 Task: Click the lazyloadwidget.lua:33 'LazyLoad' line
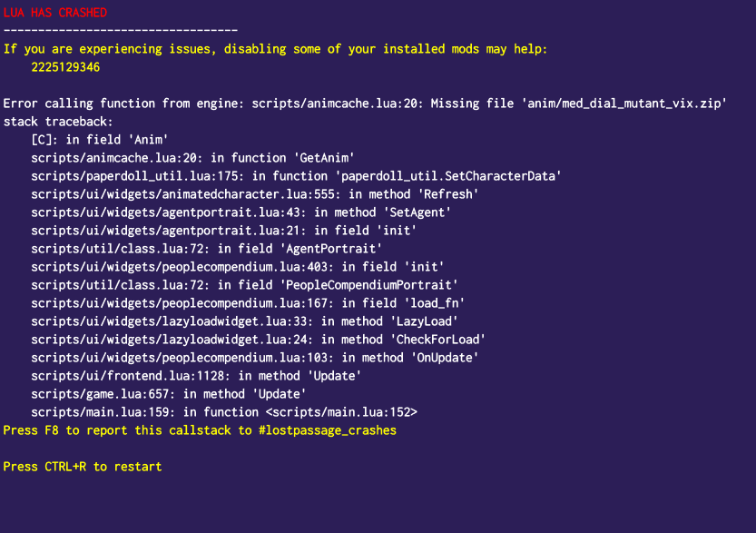[244, 321]
